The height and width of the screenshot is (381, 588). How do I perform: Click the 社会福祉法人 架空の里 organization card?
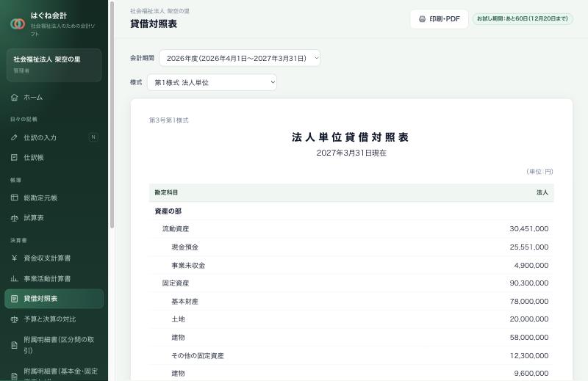click(x=54, y=65)
